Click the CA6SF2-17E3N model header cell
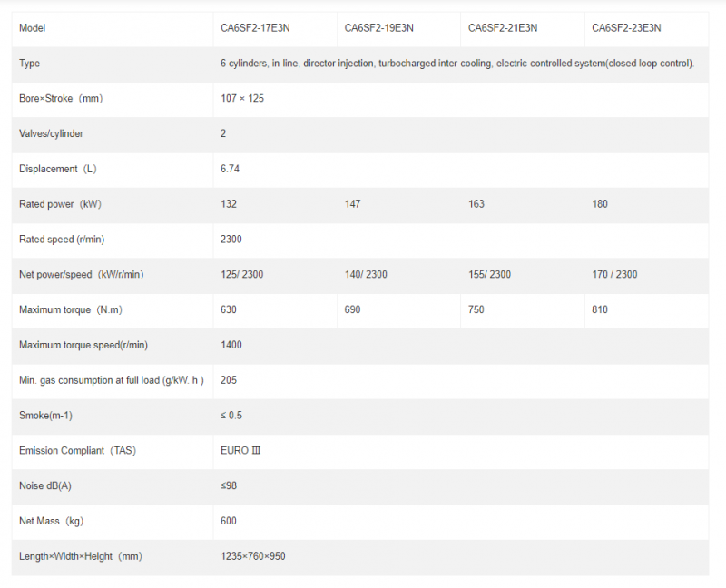This screenshot has width=726, height=588. [255, 28]
